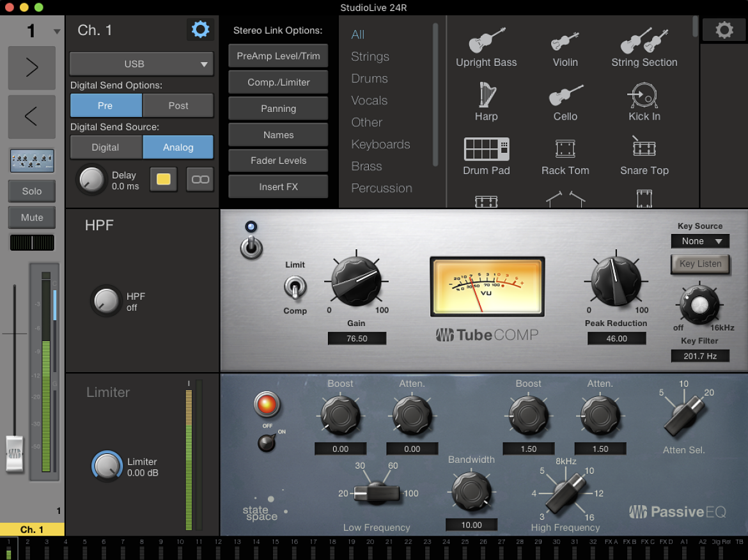Open channel settings blue gear icon
748x560 pixels.
click(200, 29)
